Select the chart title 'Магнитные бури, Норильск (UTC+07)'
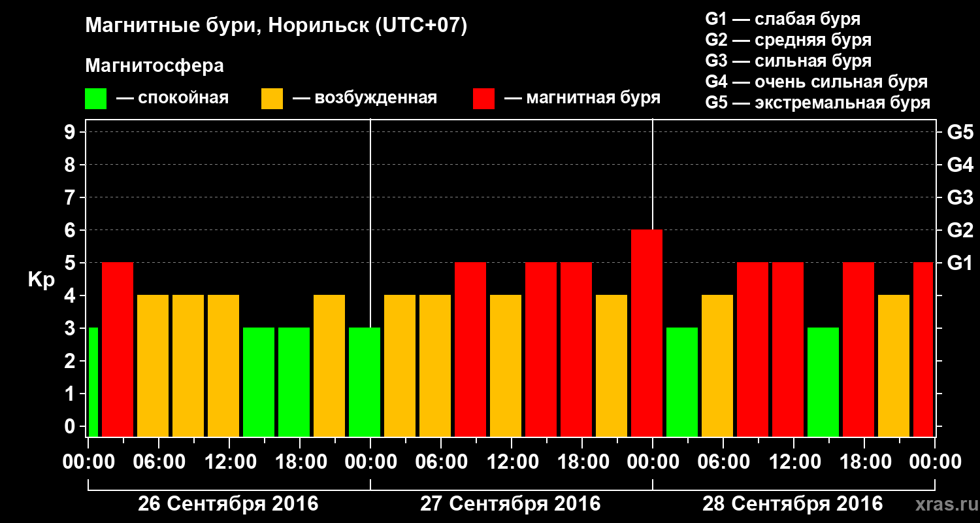The height and width of the screenshot is (523, 980). (x=276, y=27)
